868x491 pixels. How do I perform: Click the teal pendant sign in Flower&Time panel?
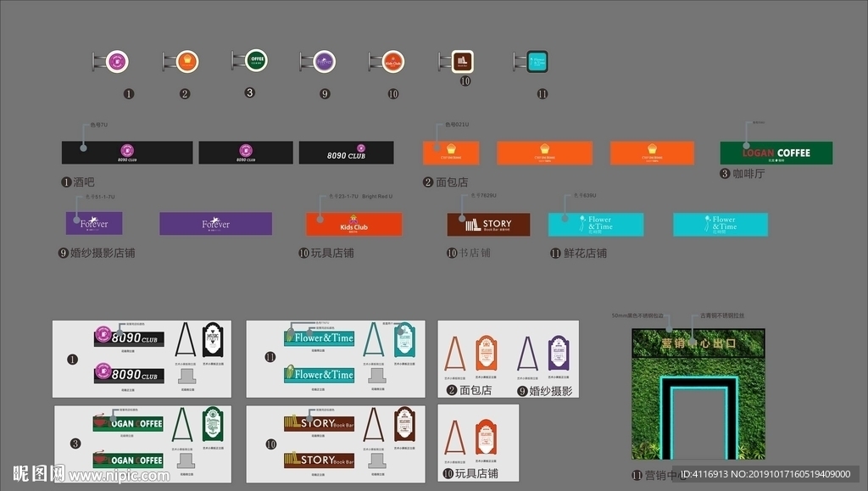(x=404, y=339)
